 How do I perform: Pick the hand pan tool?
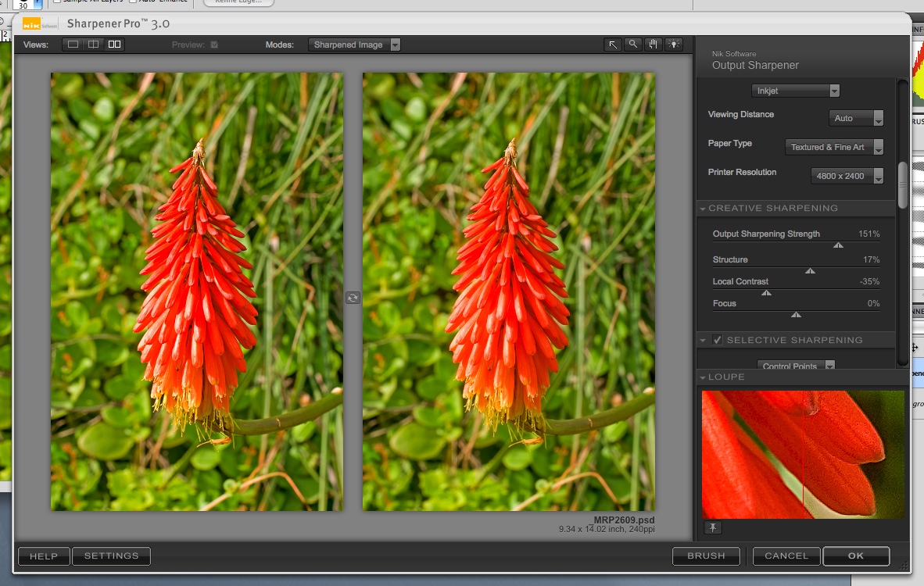(654, 45)
